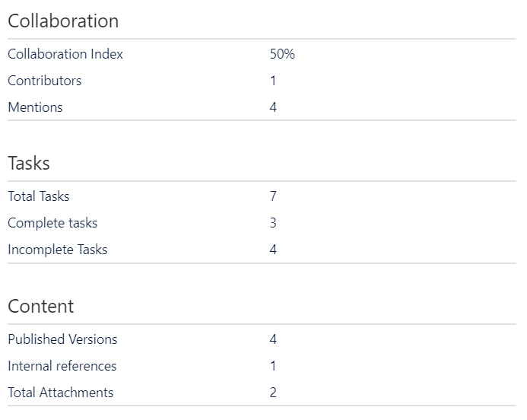Select the Total Tasks label
The image size is (527, 420).
point(39,196)
